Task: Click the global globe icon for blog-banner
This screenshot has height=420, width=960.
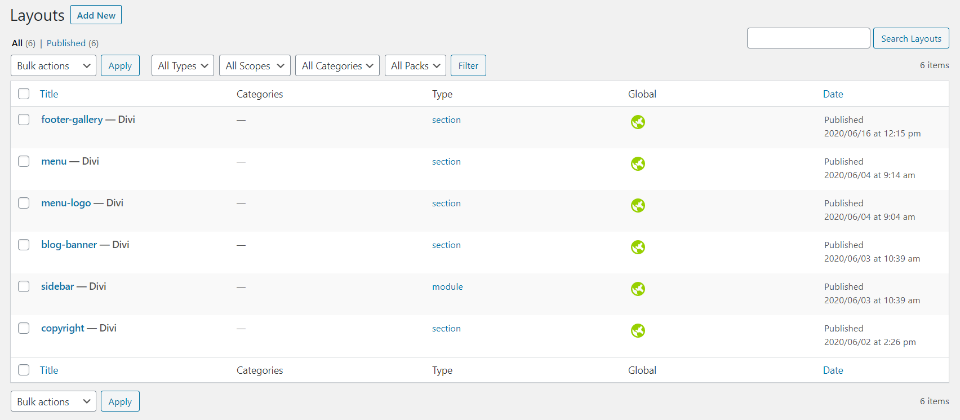Action: coord(637,247)
